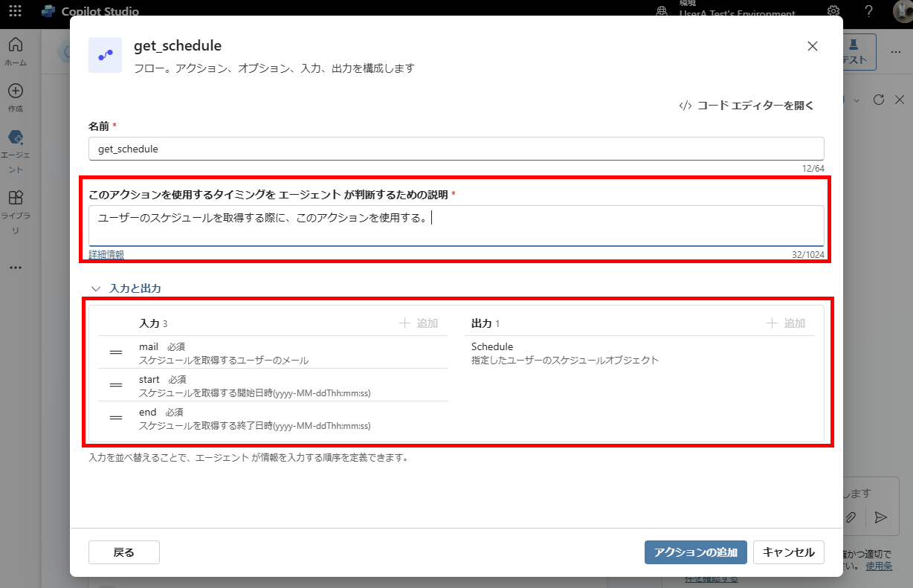This screenshot has width=913, height=588.
Task: Collapse the 入力と出力 section
Action: tap(95, 288)
